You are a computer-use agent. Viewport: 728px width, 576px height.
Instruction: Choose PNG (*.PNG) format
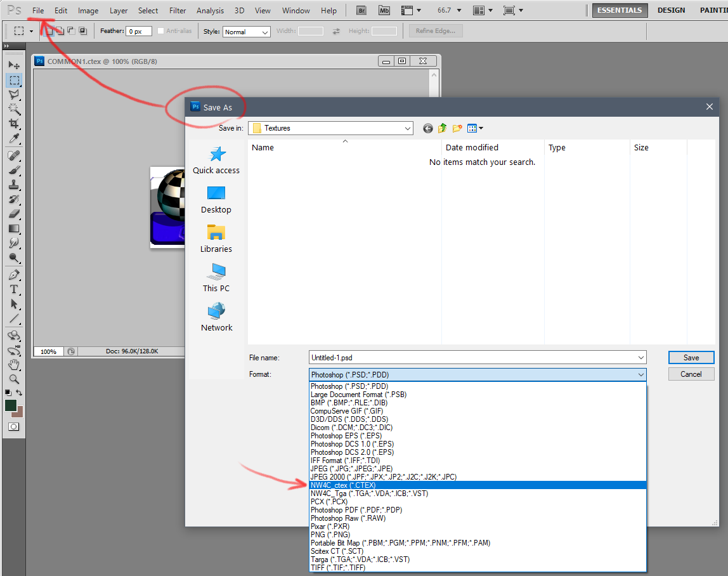point(478,535)
